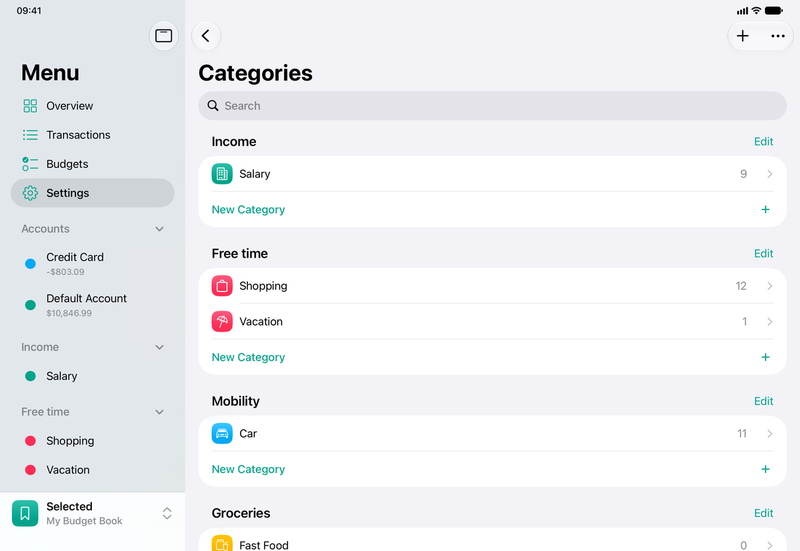Click the battery status icon

click(x=773, y=10)
